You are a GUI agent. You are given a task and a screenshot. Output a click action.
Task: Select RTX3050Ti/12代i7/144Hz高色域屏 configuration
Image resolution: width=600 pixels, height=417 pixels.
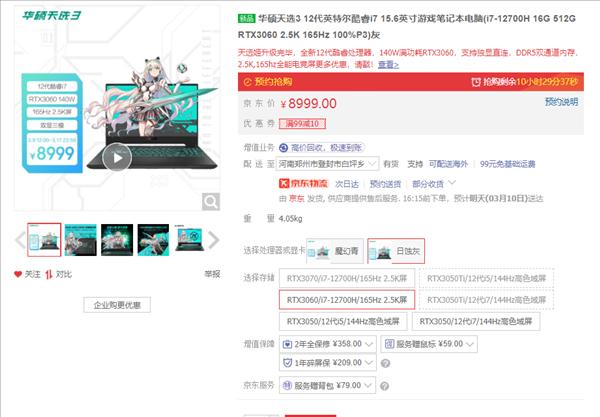pos(486,300)
